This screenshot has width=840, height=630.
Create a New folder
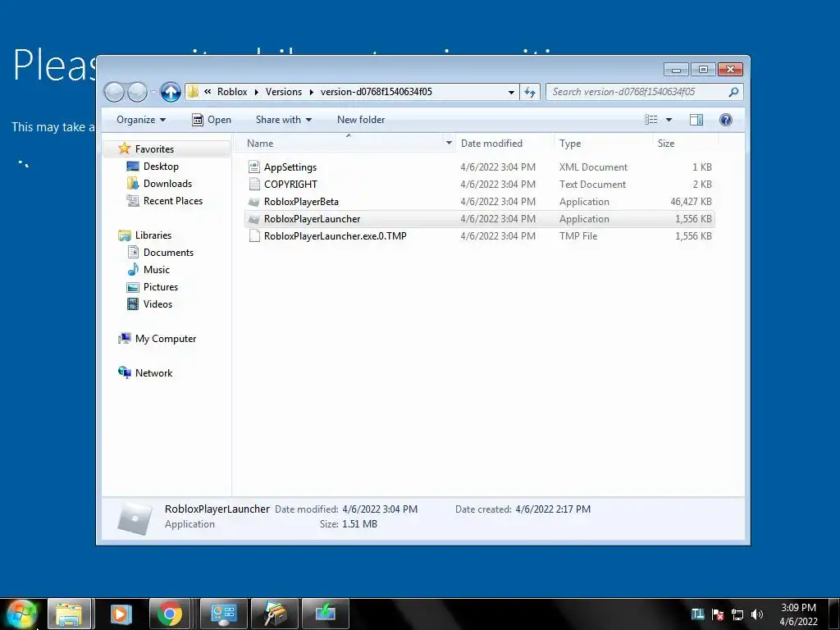coord(361,120)
